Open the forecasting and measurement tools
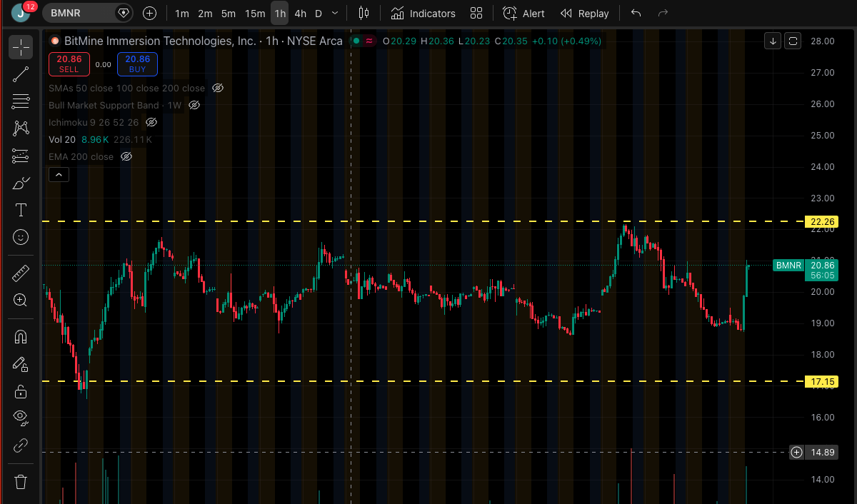 coord(21,156)
